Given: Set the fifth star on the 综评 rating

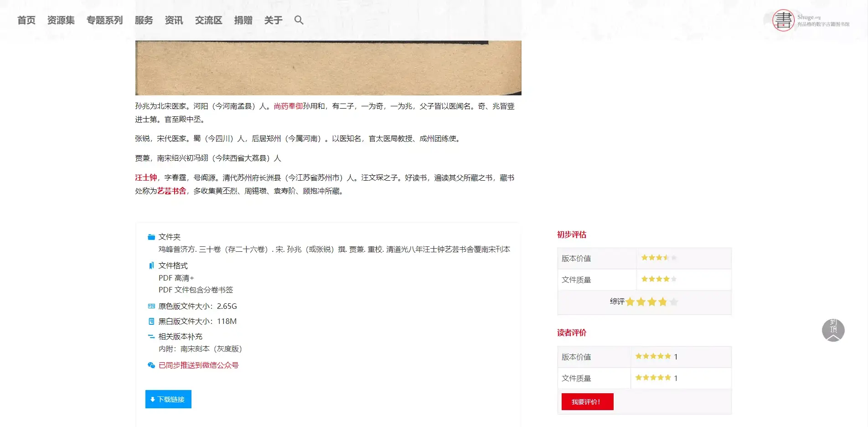Looking at the screenshot, I should pyautogui.click(x=674, y=302).
